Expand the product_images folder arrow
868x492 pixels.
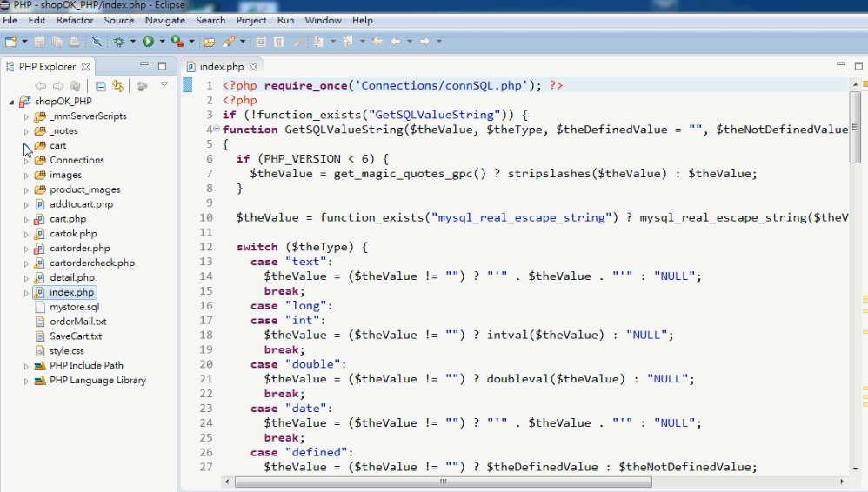click(x=26, y=189)
